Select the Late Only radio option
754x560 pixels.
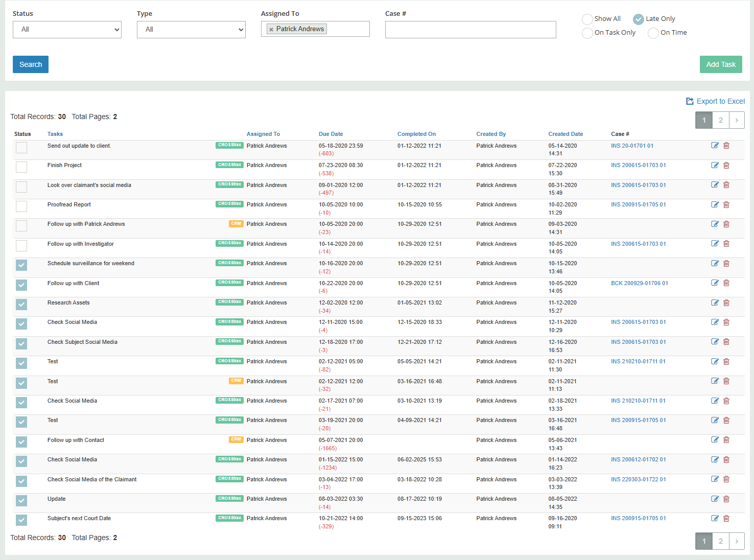(x=639, y=19)
